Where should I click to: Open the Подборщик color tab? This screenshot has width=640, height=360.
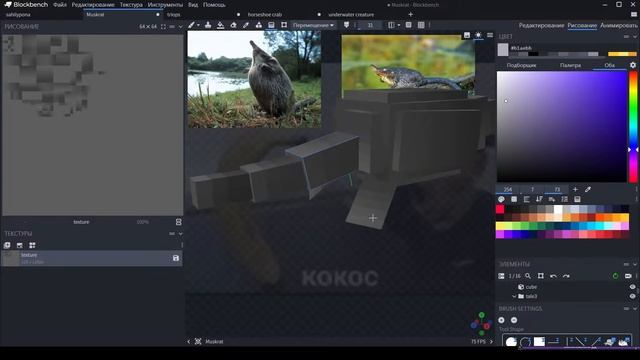point(521,65)
